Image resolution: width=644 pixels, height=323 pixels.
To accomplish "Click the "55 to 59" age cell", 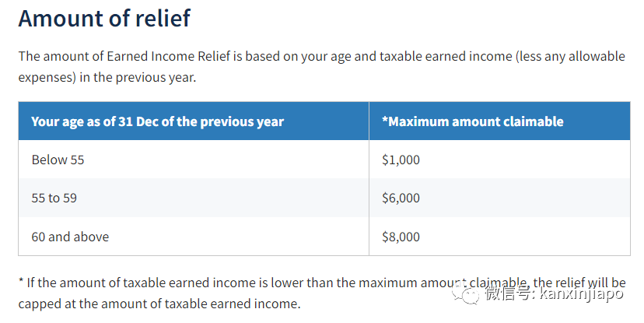I will coord(194,198).
